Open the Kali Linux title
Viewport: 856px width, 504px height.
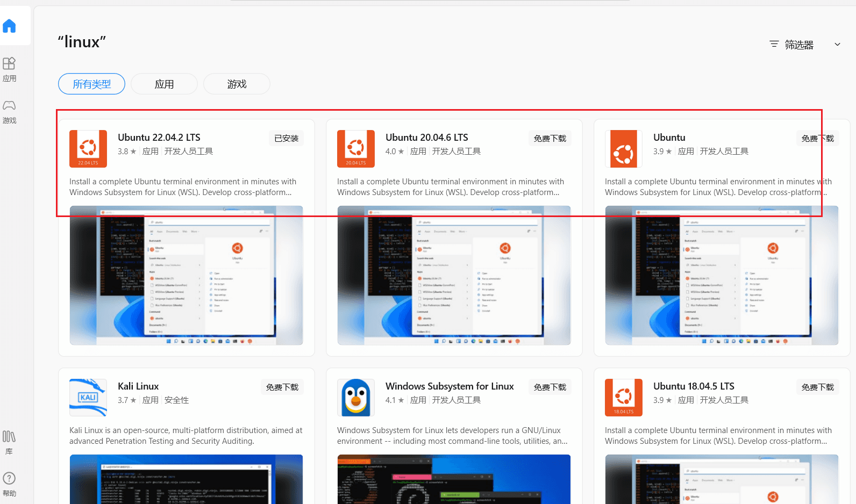click(138, 386)
